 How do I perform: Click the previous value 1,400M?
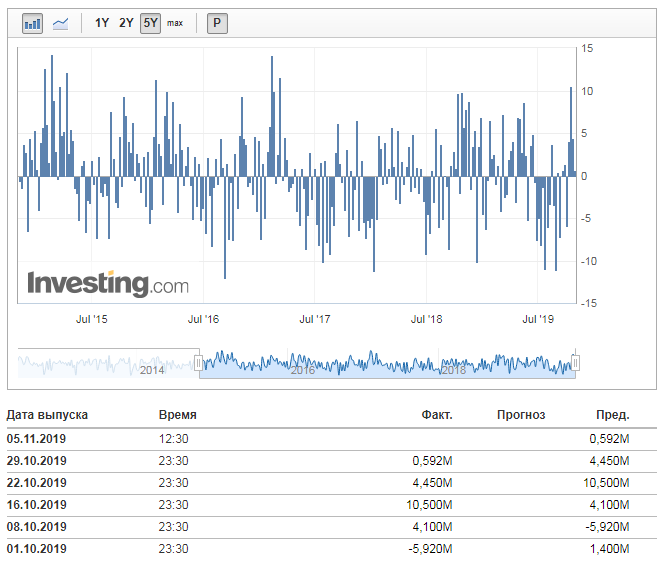(609, 549)
